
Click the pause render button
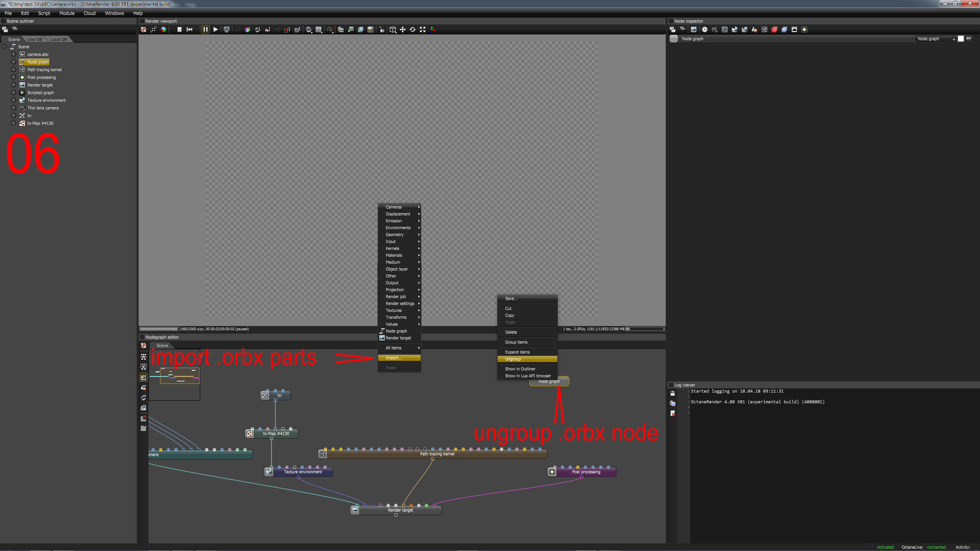coord(205,29)
